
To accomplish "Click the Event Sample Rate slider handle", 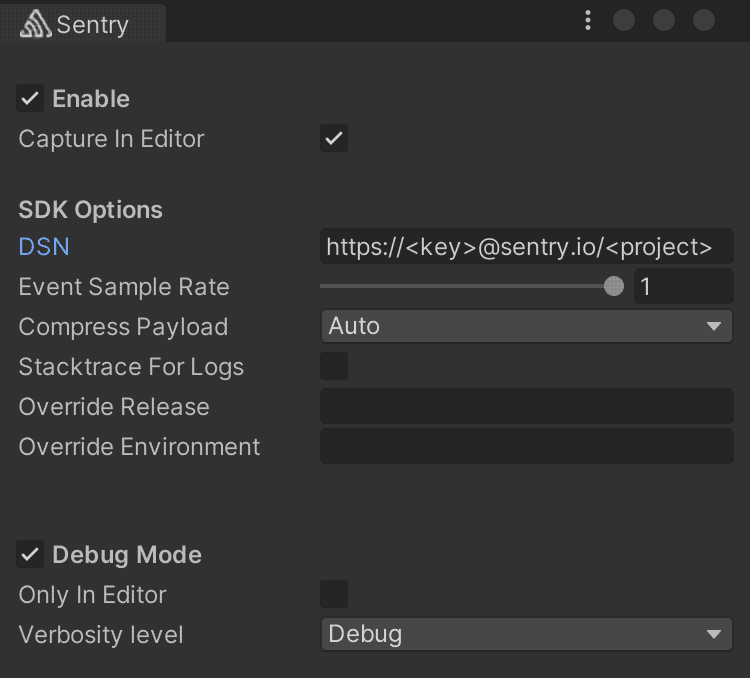I will pyautogui.click(x=614, y=287).
